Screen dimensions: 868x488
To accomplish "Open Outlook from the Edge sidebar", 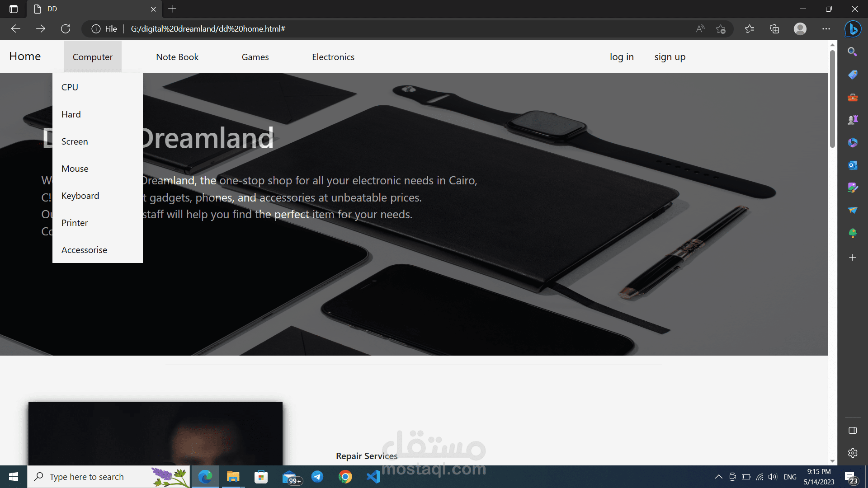I will tap(853, 165).
